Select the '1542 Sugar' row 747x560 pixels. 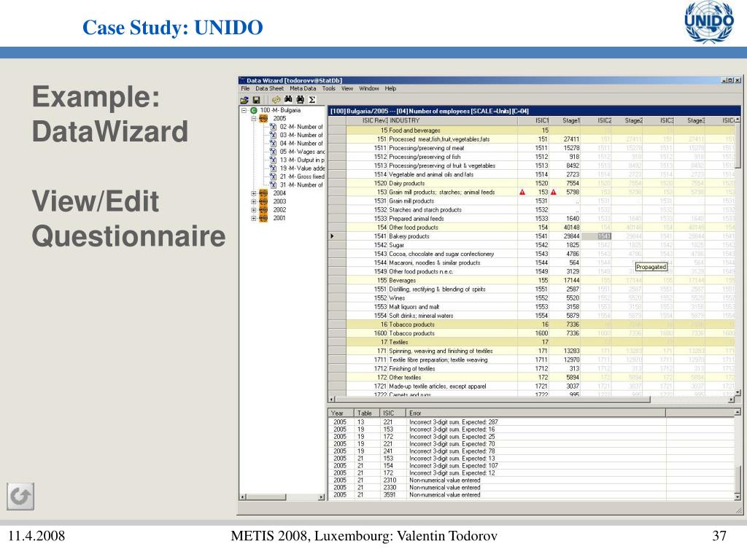533,245
